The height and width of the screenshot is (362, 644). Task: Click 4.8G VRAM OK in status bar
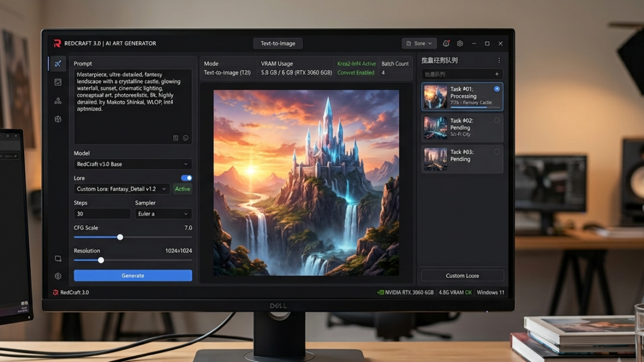[x=455, y=292]
